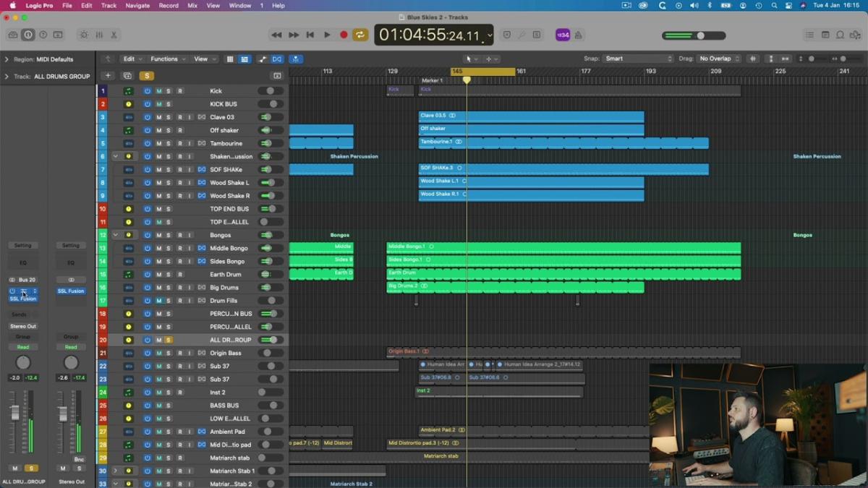Click the Read automation button on ALL DRUMS GROUP strip
Image resolution: width=868 pixels, height=488 pixels.
23,347
